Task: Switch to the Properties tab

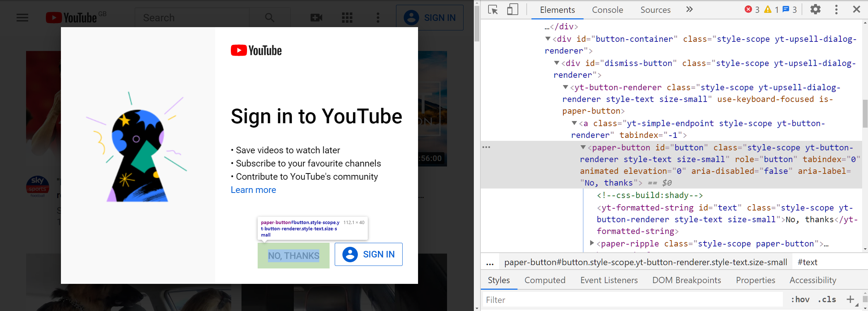Action: pyautogui.click(x=755, y=280)
